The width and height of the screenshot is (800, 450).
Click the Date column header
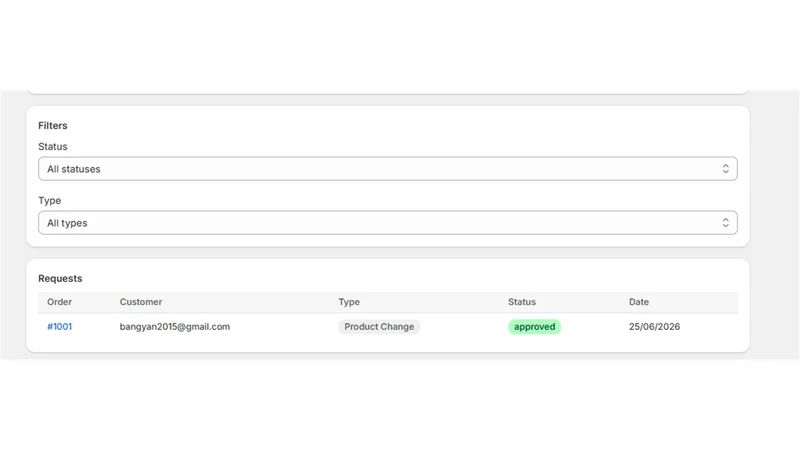click(x=639, y=302)
